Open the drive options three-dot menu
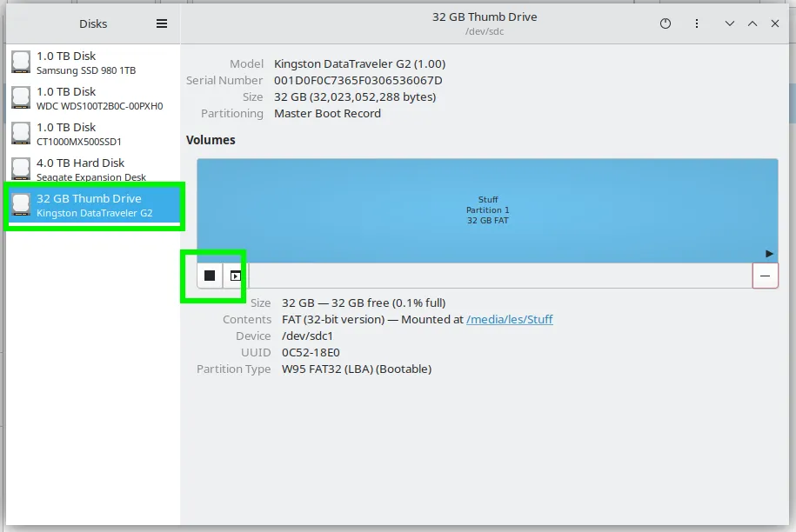The image size is (796, 532). 697,23
